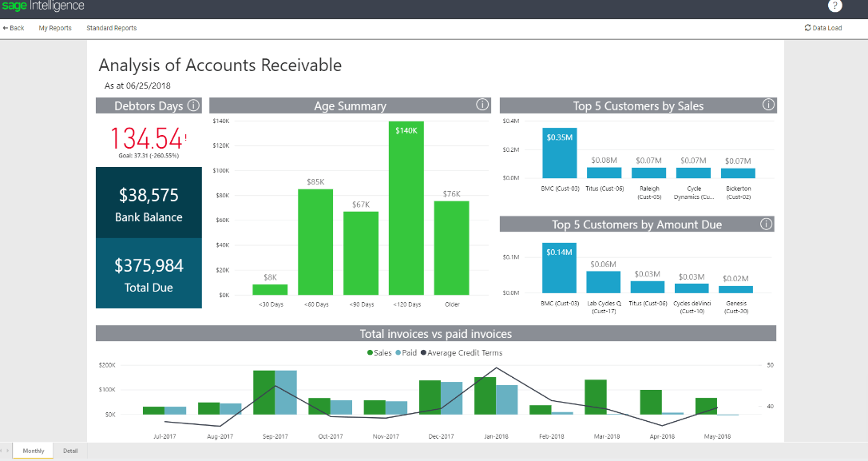The image size is (868, 461).
Task: Open the Standard Reports page
Action: pyautogui.click(x=111, y=27)
